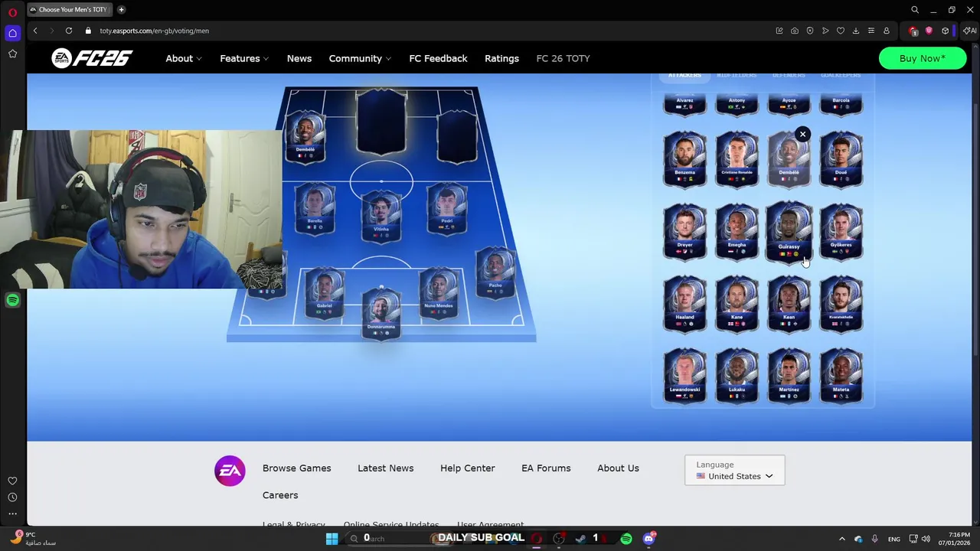Open FC 26 TOTY nav item
Viewport: 980px width, 551px height.
click(x=563, y=58)
